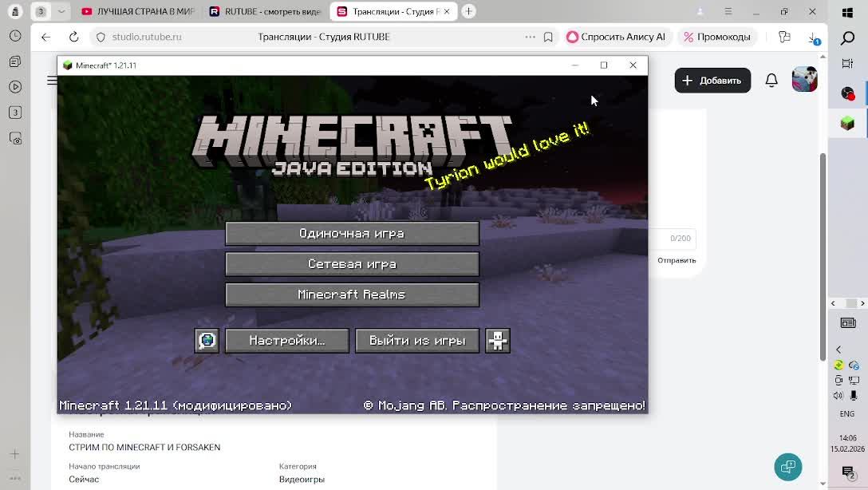This screenshot has height=490, width=868.
Task: Close the Трансляции - Студия tab
Action: click(x=447, y=11)
